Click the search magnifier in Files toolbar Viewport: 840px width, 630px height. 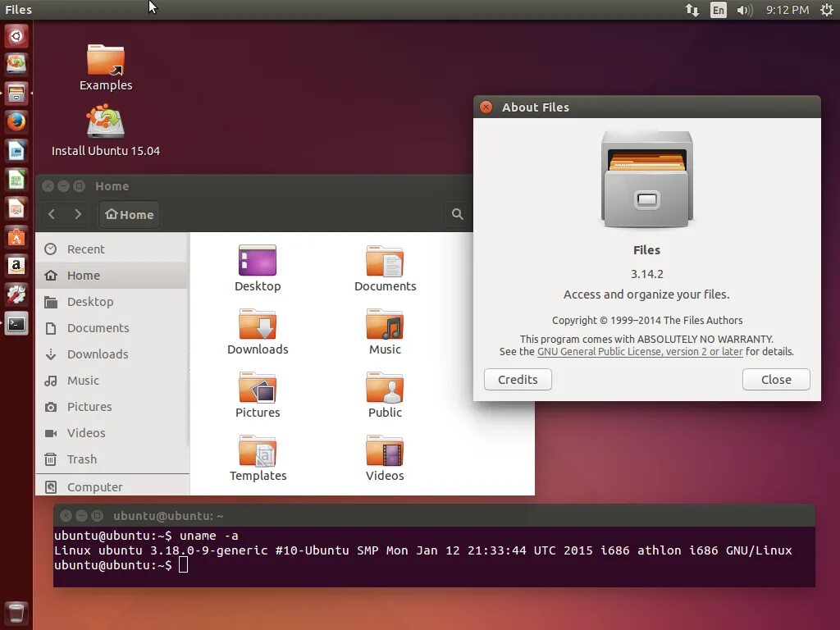[x=457, y=214]
